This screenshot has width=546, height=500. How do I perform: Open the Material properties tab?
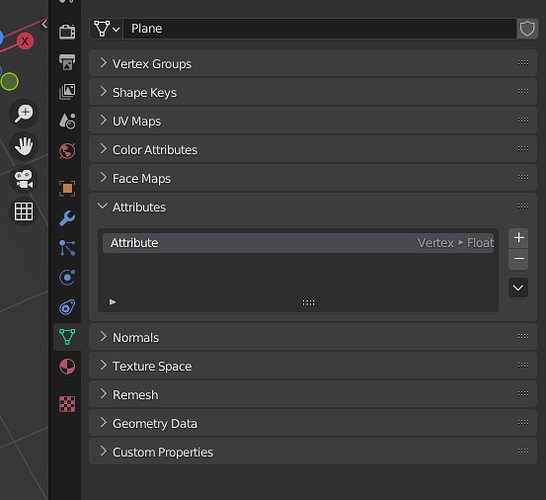coord(67,366)
